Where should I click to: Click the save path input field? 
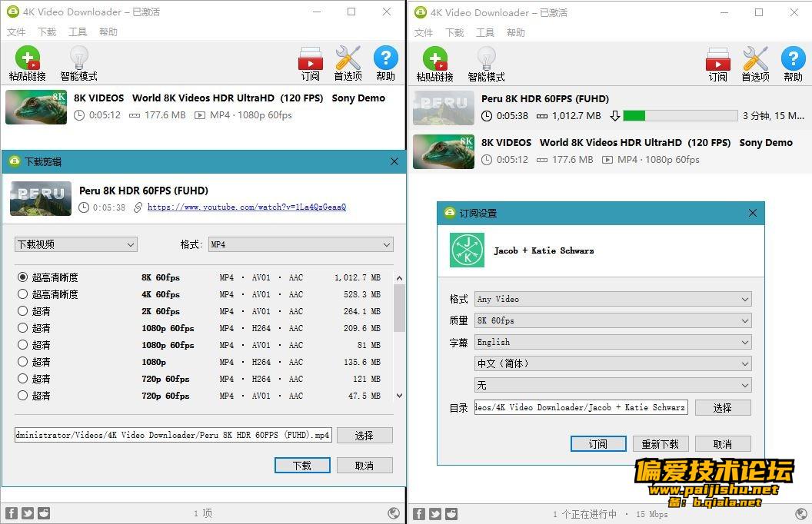(x=173, y=435)
